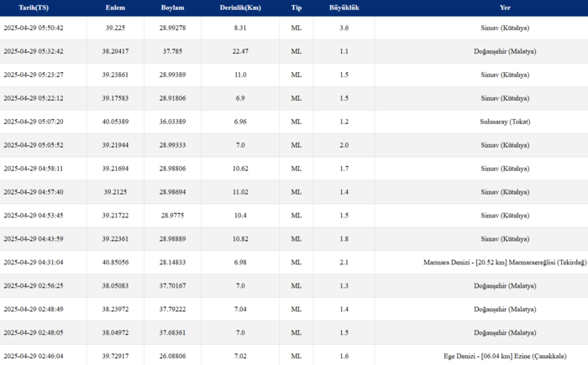Screen dimensions: 588x365
Task: Select latitude value 38.20417
Action: [x=115, y=51]
